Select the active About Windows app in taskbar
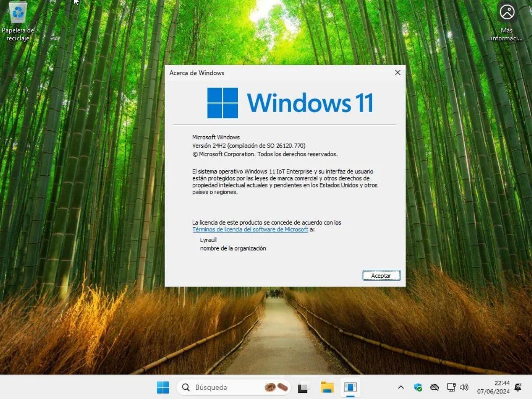The width and height of the screenshot is (532, 399). [350, 387]
